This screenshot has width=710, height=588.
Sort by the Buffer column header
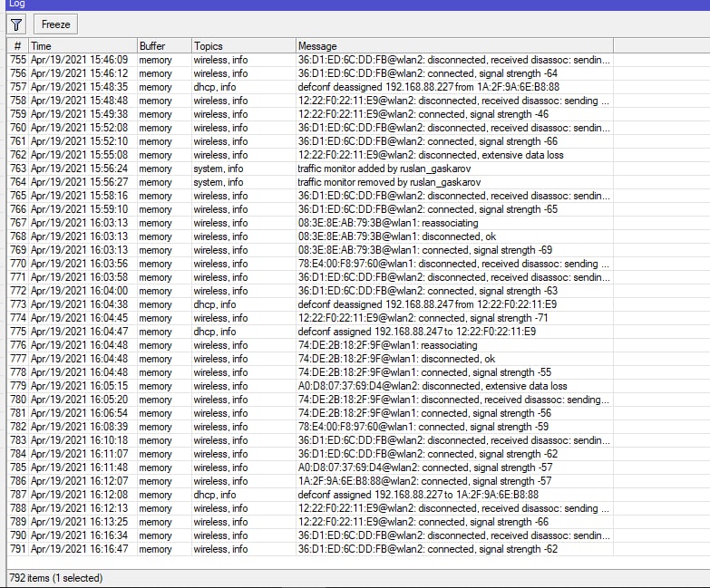(x=164, y=45)
